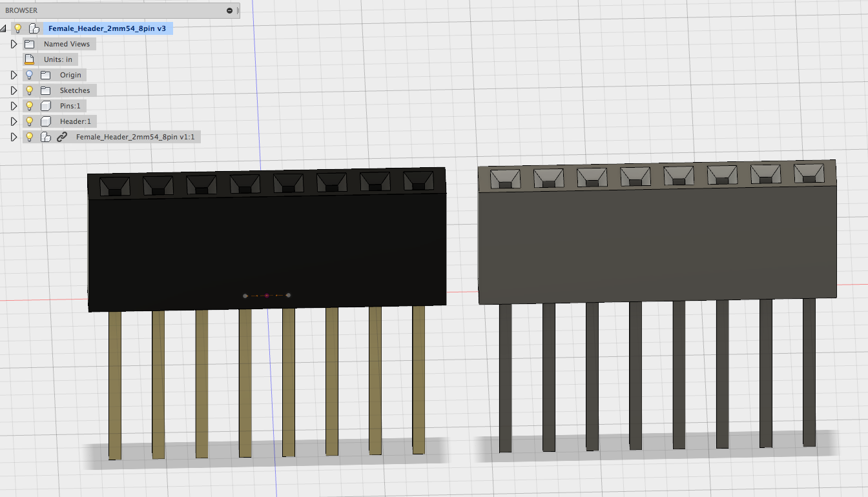Collapse the Female_Header_2mm54_8pin v3 root node
868x497 pixels.
[4, 28]
